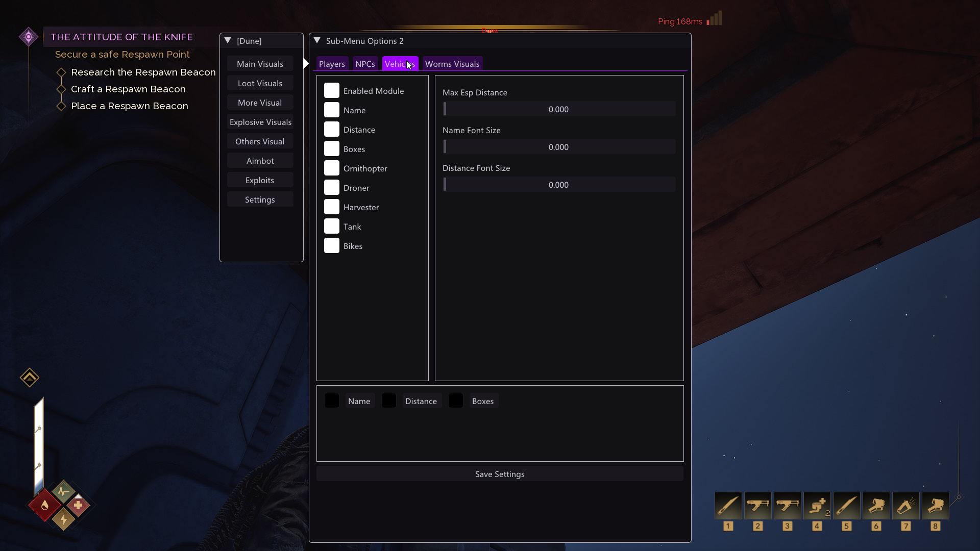Adjust the Max Esp Distance slider
The width and height of the screenshot is (980, 551).
pos(559,109)
